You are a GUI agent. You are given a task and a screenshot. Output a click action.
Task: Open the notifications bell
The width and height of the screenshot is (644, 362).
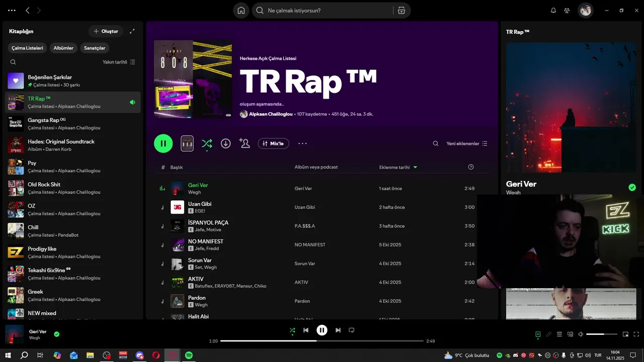553,11
